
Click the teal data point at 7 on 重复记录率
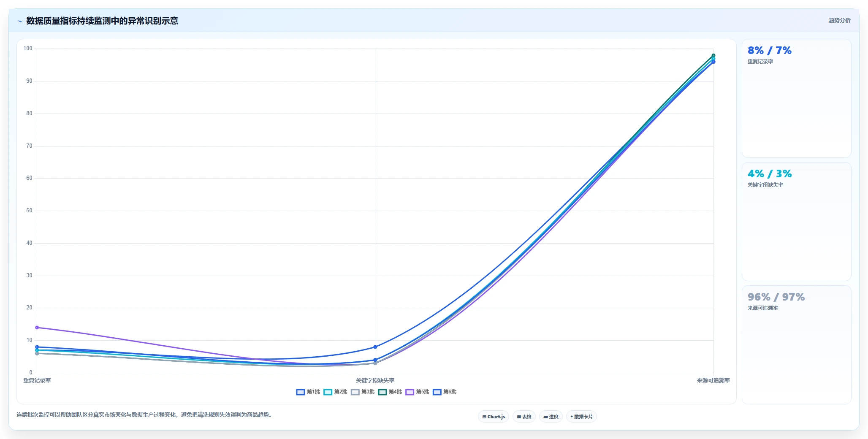pos(37,350)
